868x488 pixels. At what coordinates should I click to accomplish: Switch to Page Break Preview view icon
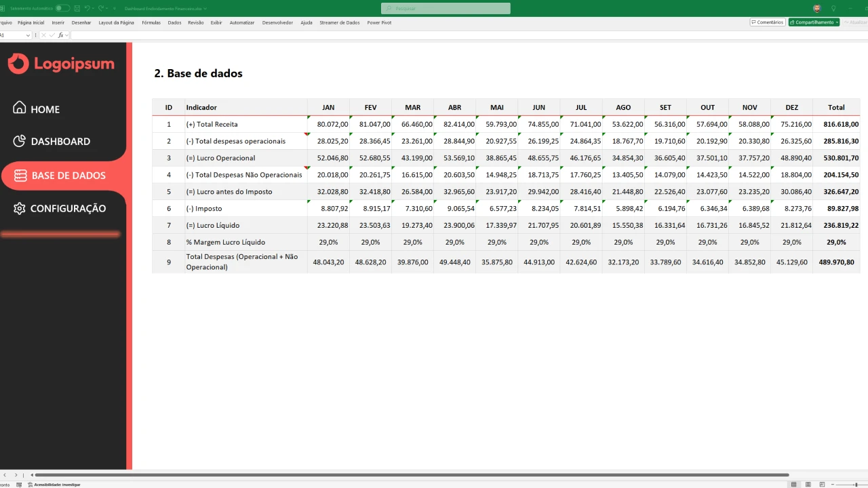click(x=822, y=485)
